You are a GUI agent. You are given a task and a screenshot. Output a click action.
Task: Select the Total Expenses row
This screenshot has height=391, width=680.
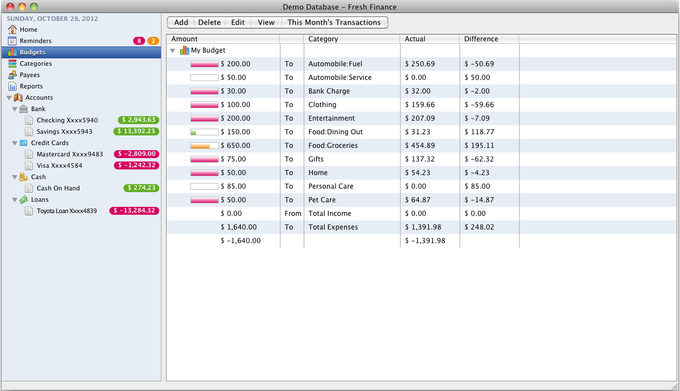pyautogui.click(x=422, y=227)
